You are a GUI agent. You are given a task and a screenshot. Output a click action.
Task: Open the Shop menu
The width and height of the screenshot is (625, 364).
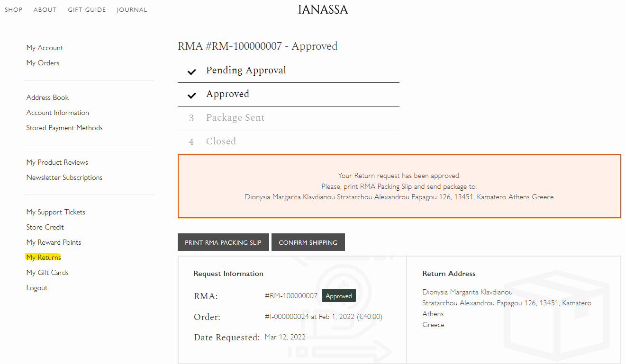[x=14, y=9]
